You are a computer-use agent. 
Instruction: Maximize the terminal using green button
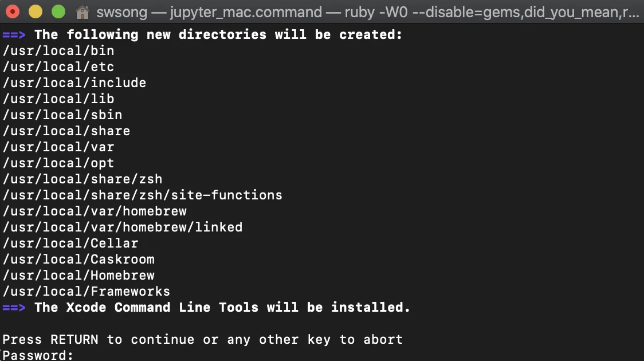58,11
